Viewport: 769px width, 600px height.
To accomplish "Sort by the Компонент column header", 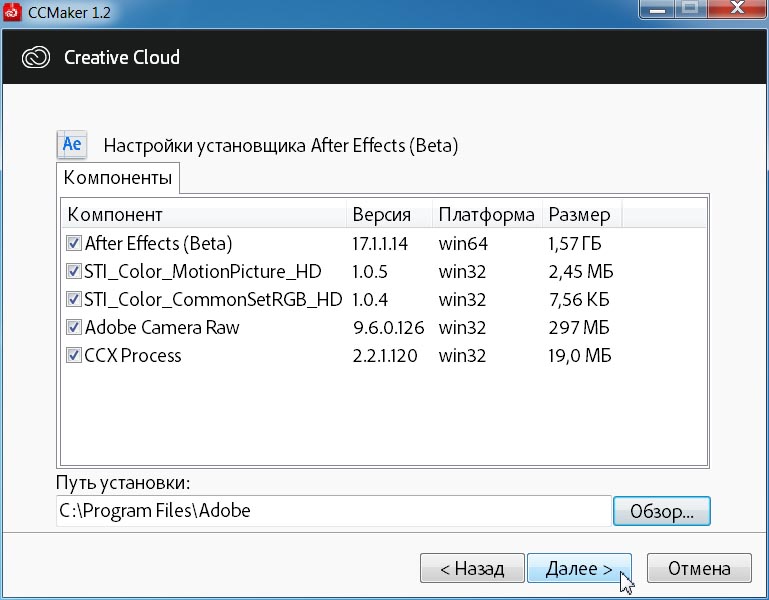I will click(204, 215).
